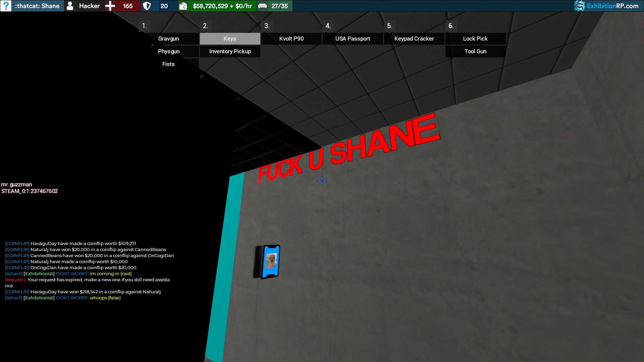Viewport: 644px width, 362px height.
Task: Click the wallet money icon
Action: tap(183, 6)
